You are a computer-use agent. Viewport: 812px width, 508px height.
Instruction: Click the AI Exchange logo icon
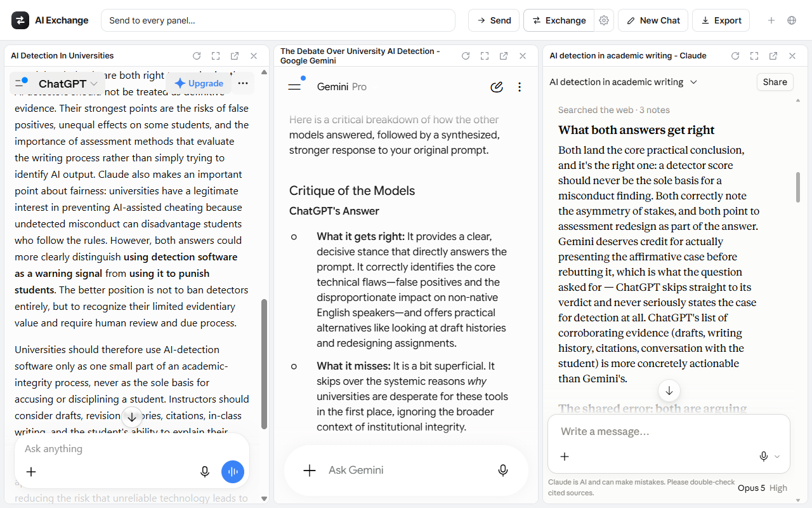click(x=20, y=20)
